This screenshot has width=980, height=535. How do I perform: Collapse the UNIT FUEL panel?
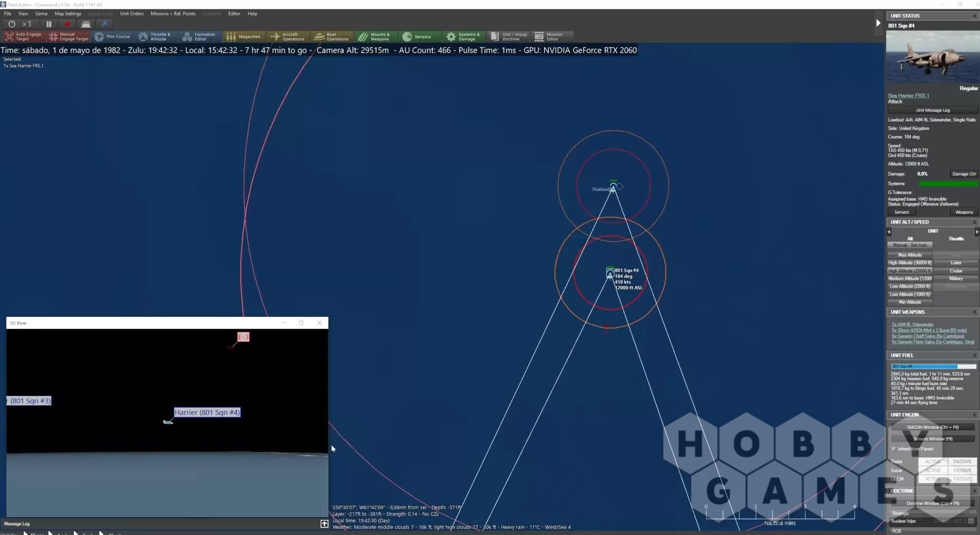click(974, 356)
